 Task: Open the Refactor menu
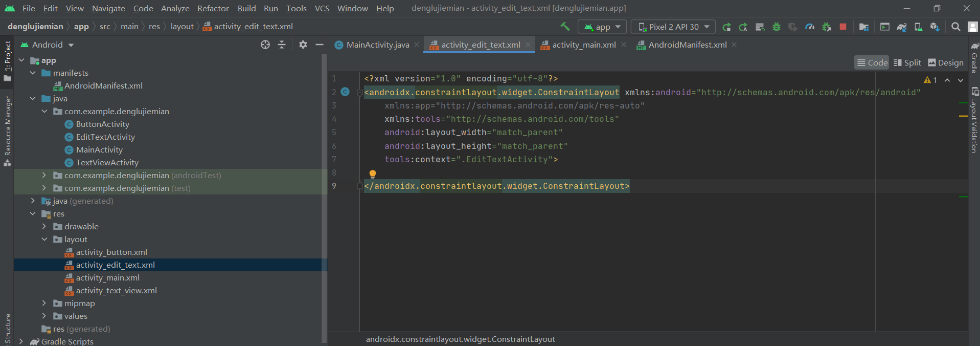point(213,8)
